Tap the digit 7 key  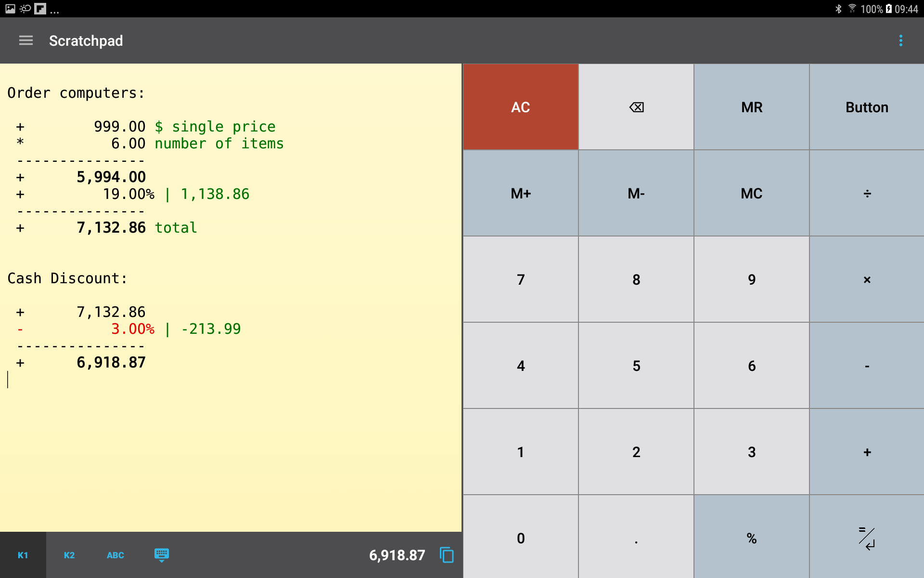(x=520, y=279)
